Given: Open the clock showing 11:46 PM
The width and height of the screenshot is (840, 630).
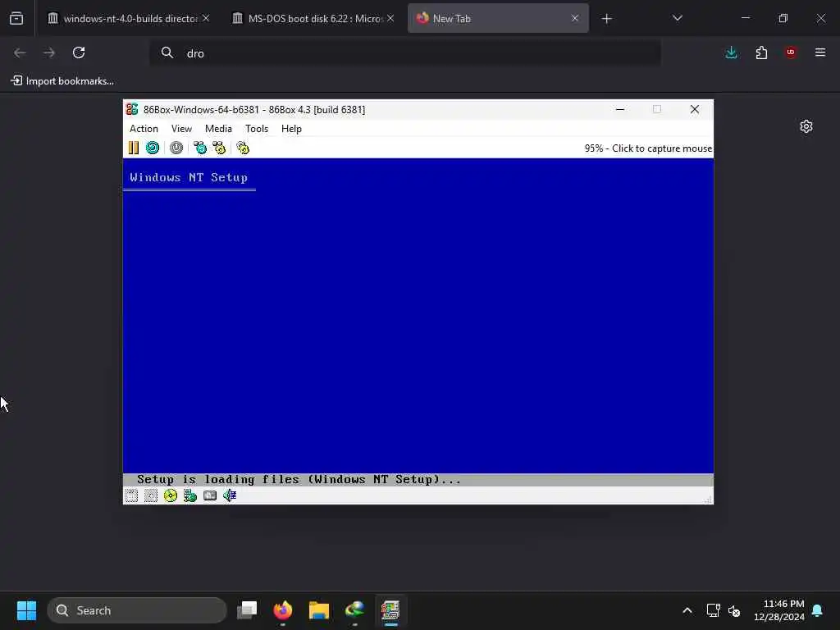Looking at the screenshot, I should tap(779, 610).
